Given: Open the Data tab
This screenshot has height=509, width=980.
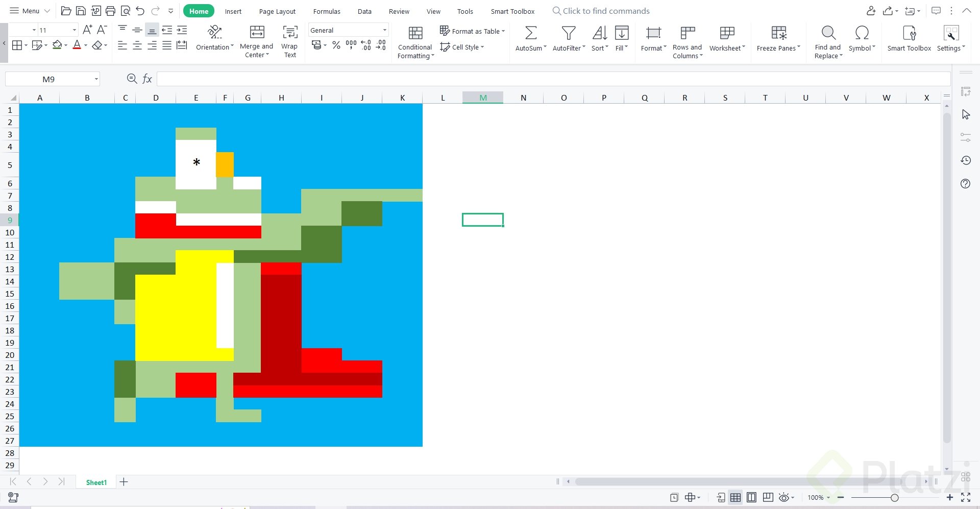Looking at the screenshot, I should tap(364, 11).
